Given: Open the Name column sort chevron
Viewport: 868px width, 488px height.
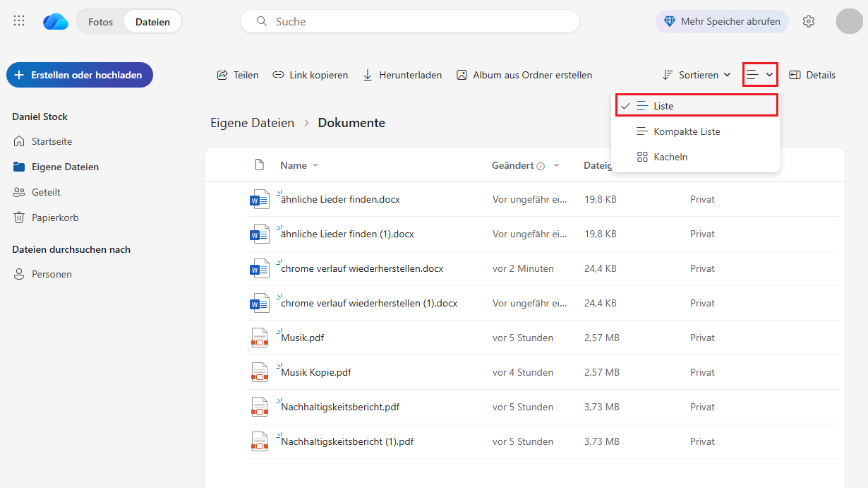Looking at the screenshot, I should [315, 165].
